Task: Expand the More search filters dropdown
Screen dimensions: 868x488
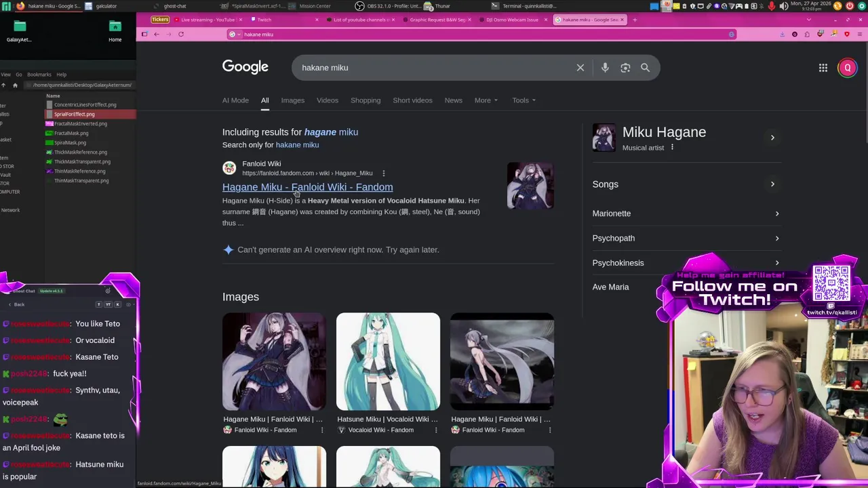Action: coord(486,100)
